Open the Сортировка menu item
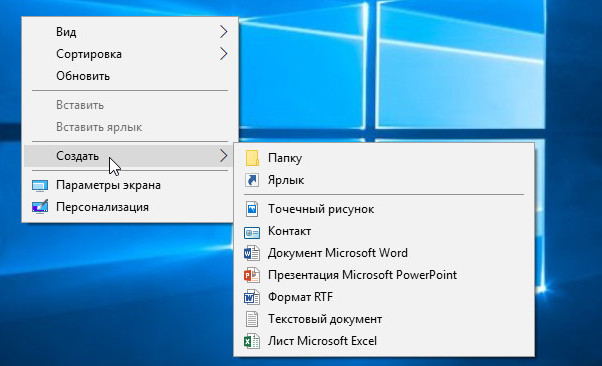The image size is (602, 366). coord(130,54)
